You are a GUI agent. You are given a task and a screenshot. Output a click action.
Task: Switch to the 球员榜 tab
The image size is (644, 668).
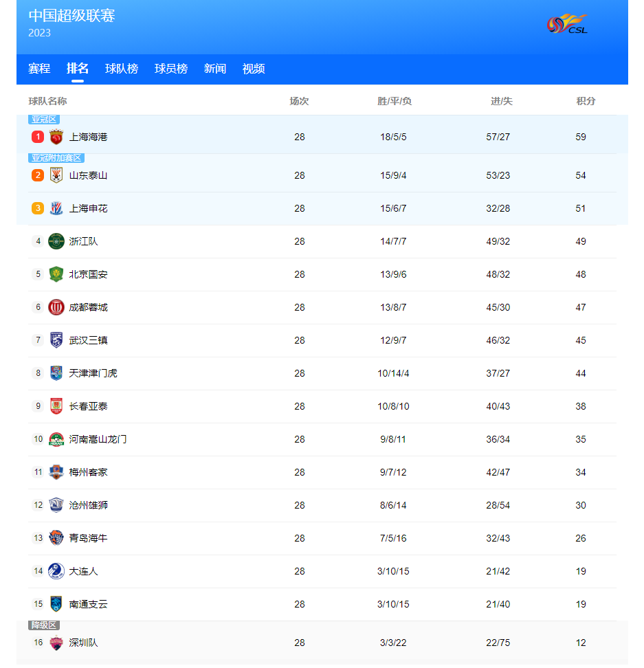pos(171,69)
